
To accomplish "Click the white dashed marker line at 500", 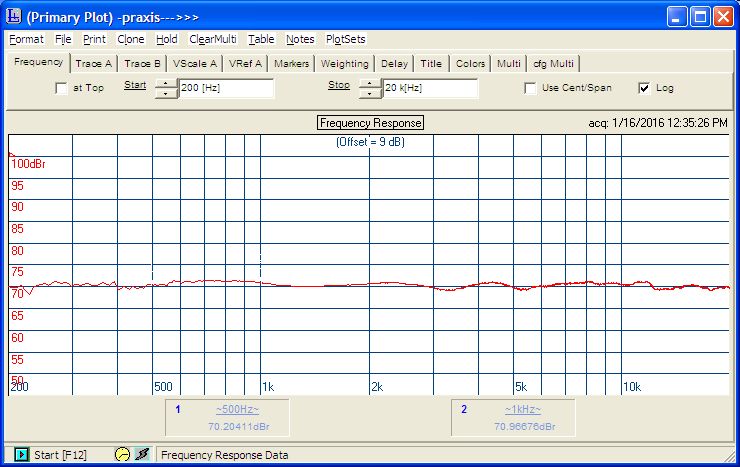I will [x=152, y=274].
